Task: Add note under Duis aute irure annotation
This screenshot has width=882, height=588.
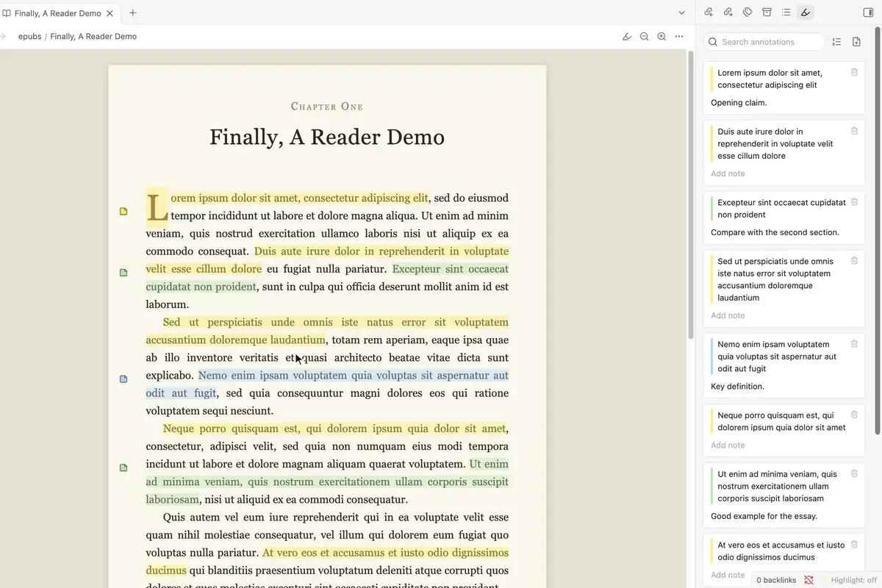Action: (x=728, y=173)
